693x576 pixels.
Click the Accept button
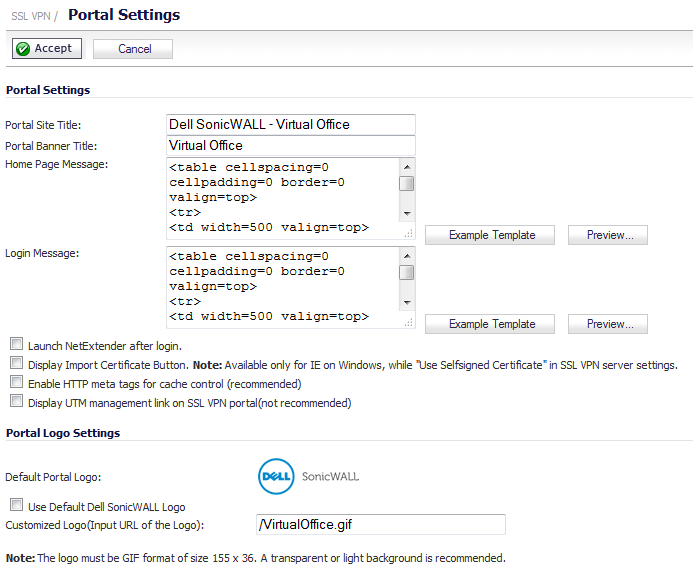47,48
